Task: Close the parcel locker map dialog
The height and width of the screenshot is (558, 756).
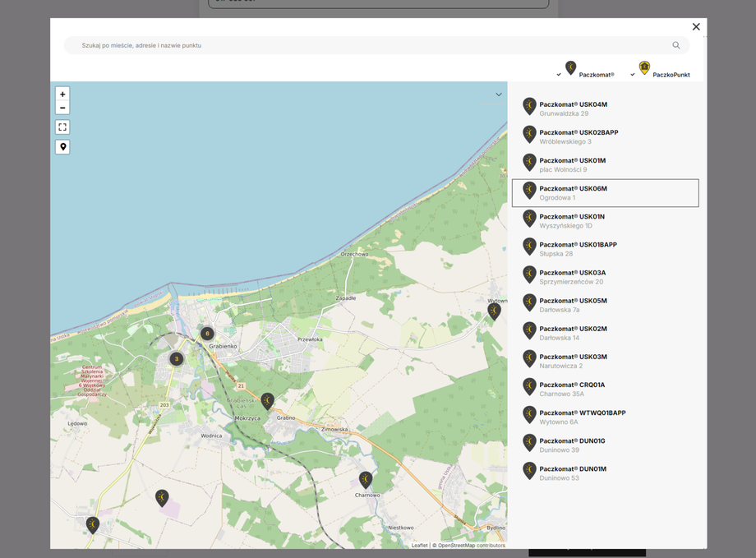Action: pyautogui.click(x=696, y=26)
